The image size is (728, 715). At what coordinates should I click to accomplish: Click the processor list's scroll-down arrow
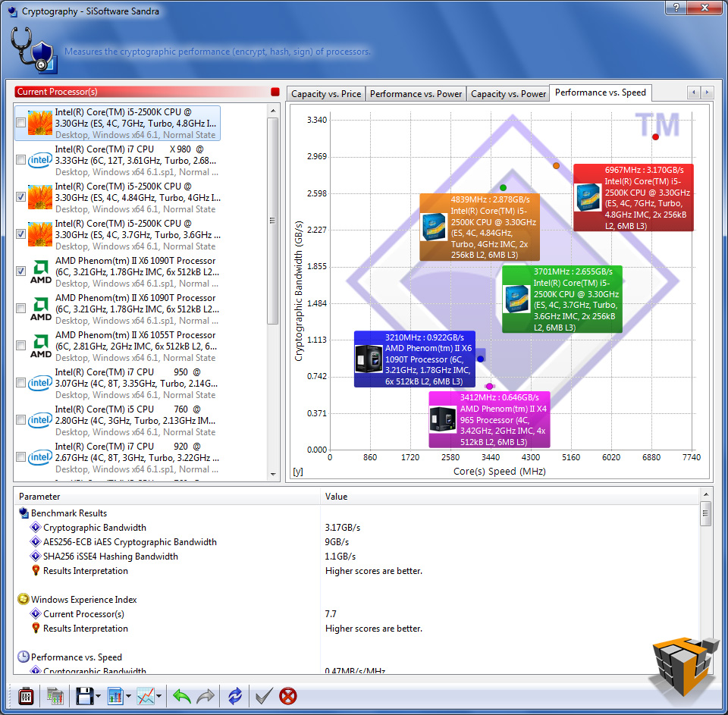click(273, 475)
